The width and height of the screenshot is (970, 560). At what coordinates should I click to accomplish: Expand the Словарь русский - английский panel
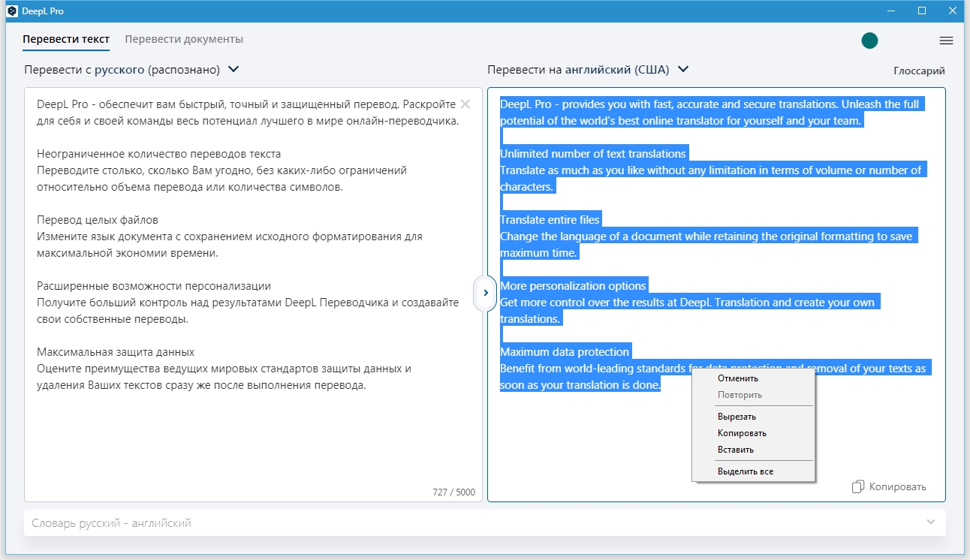[931, 522]
